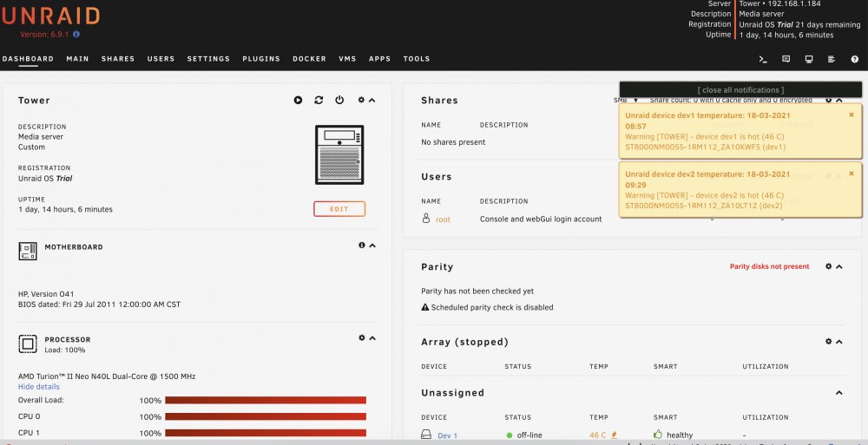Dismiss the dev2 temperature notification

pos(852,173)
